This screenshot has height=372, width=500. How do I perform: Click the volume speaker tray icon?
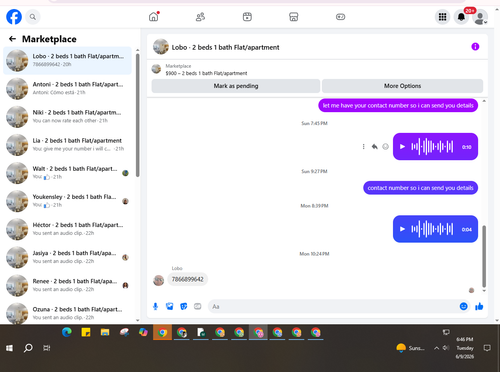446,348
